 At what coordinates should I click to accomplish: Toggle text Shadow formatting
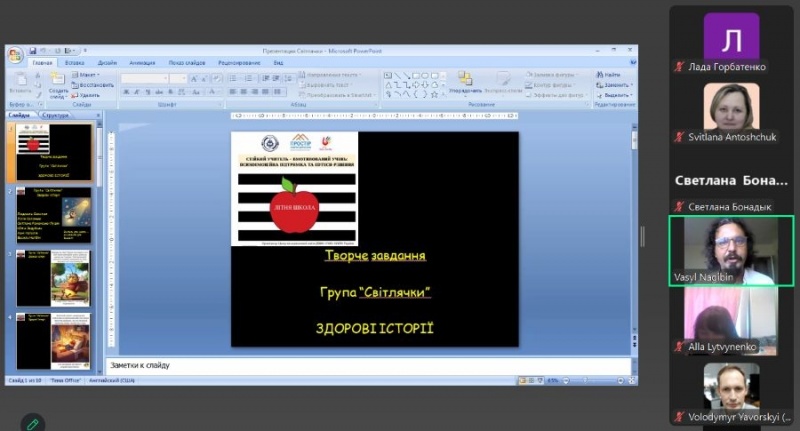coord(170,92)
